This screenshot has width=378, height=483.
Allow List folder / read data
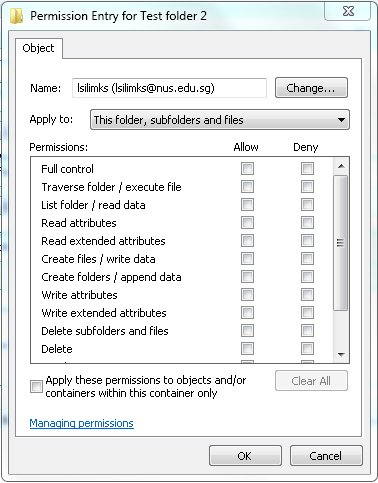pyautogui.click(x=247, y=205)
